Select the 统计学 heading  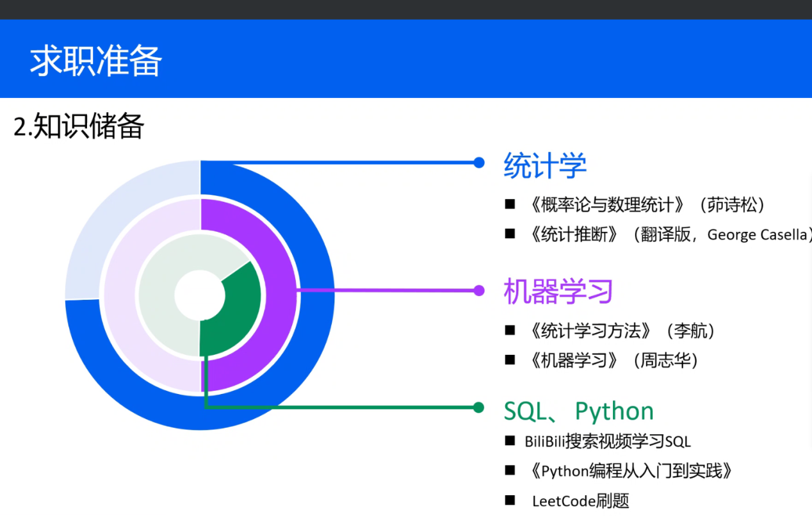click(545, 165)
